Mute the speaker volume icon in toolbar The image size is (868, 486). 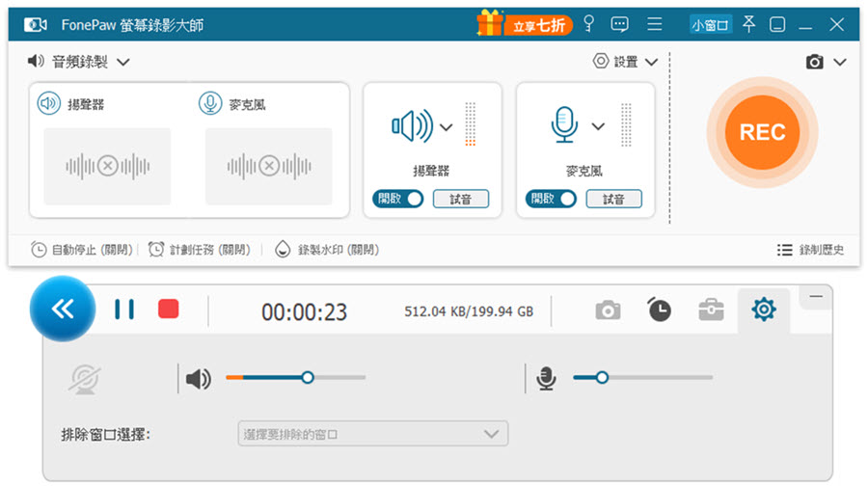198,379
